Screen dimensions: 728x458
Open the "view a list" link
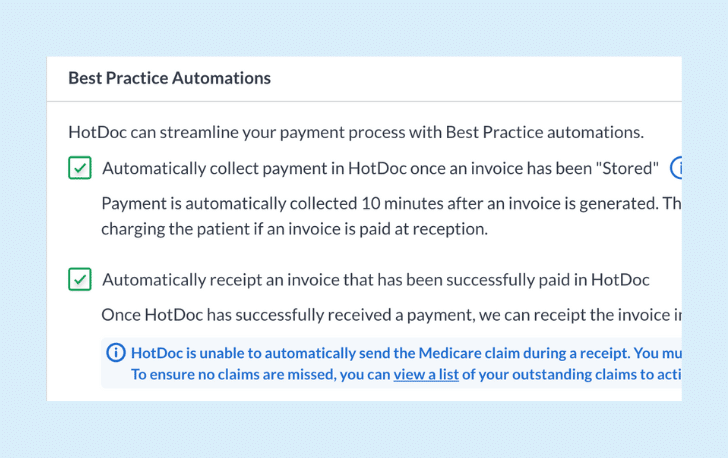tap(426, 374)
